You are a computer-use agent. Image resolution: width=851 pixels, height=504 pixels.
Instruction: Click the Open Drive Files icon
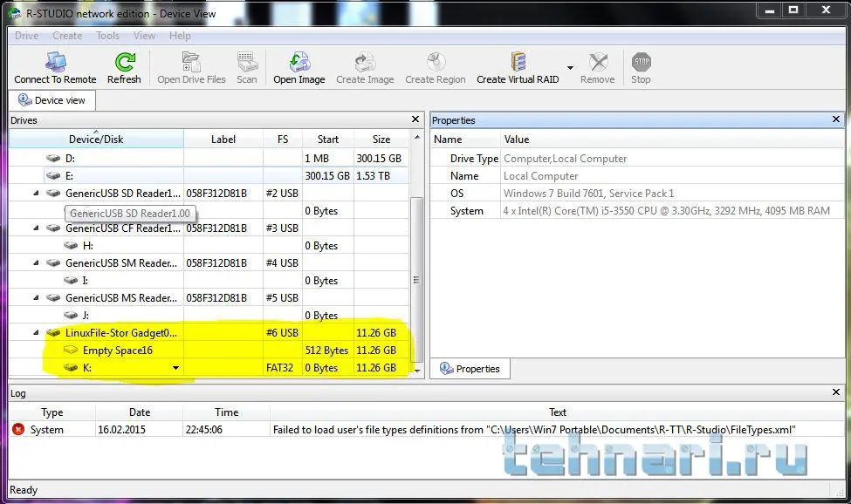point(191,62)
